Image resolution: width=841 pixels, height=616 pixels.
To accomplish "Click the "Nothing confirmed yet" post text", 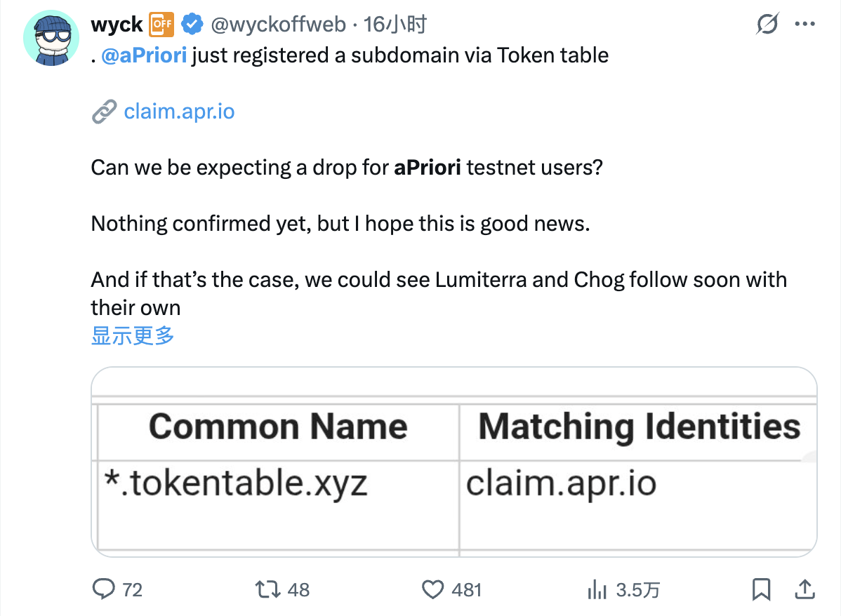I will click(340, 224).
